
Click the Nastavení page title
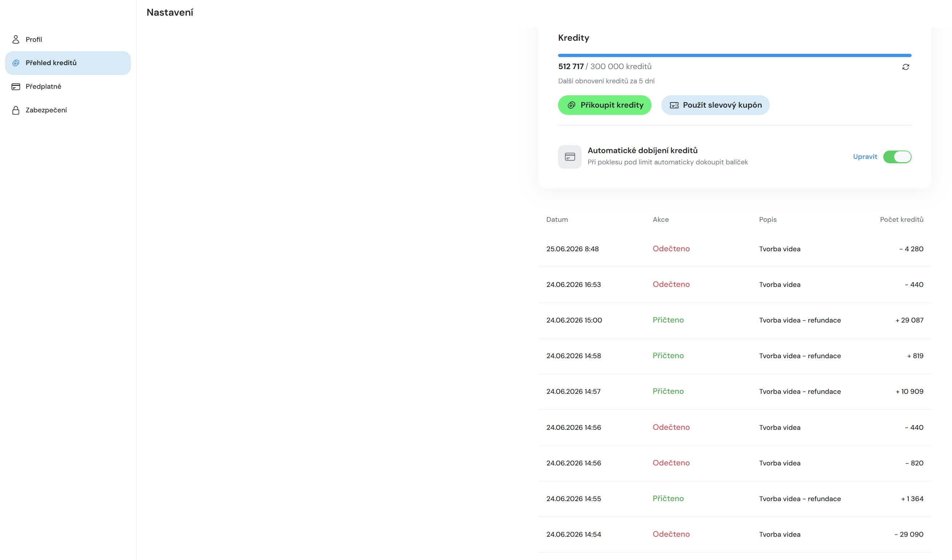[170, 12]
